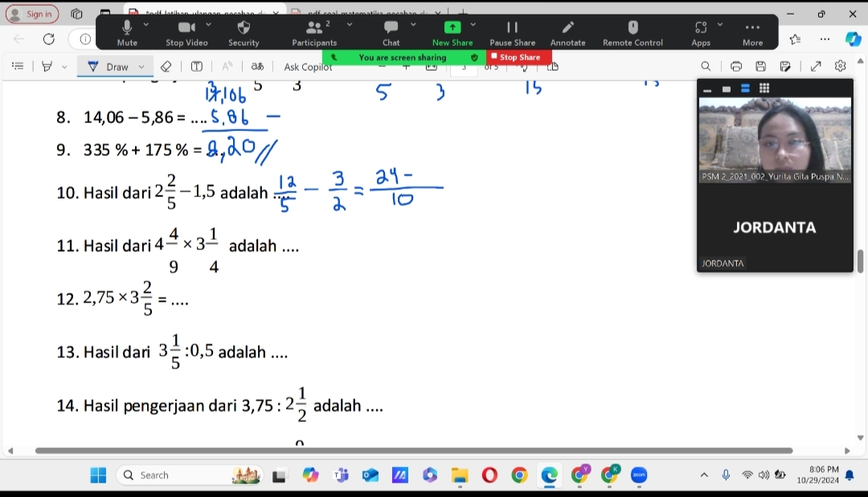Click You are screen sharing status bar
868x497 pixels.
coord(403,57)
